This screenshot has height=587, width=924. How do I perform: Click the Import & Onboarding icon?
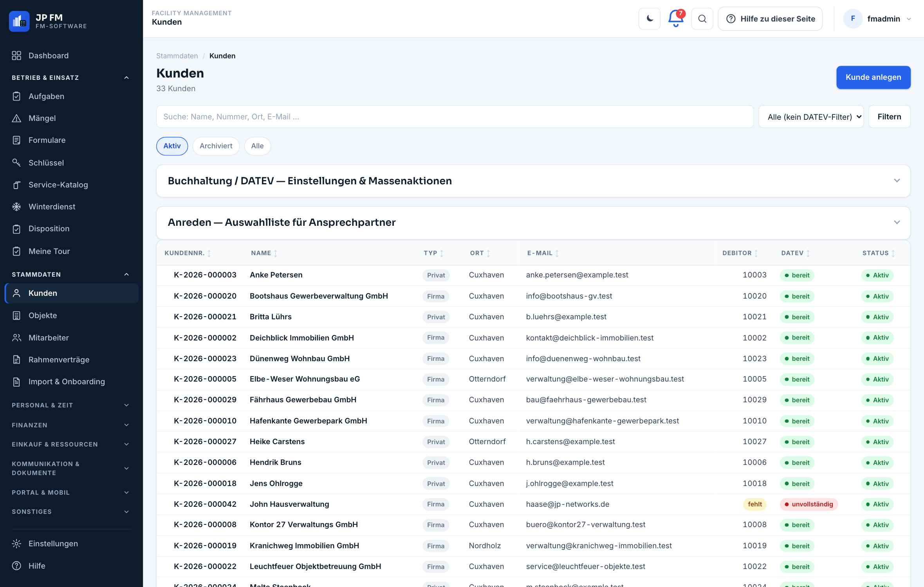(16, 382)
